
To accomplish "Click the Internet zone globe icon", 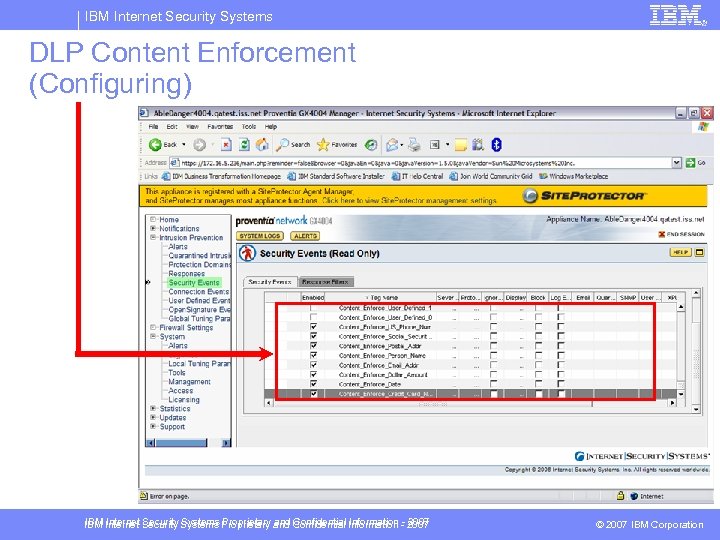I will click(634, 496).
